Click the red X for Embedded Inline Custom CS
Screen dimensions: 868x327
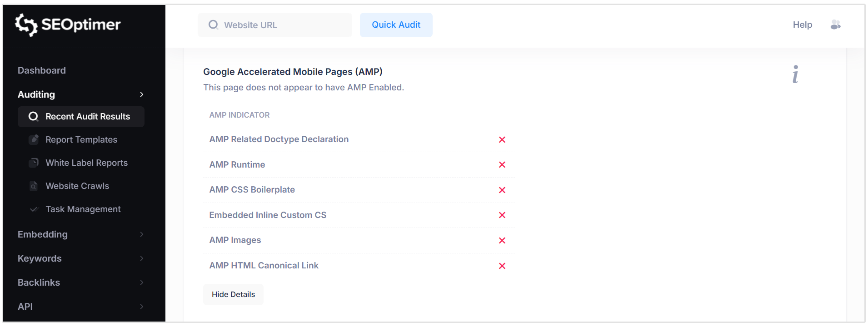tap(502, 215)
